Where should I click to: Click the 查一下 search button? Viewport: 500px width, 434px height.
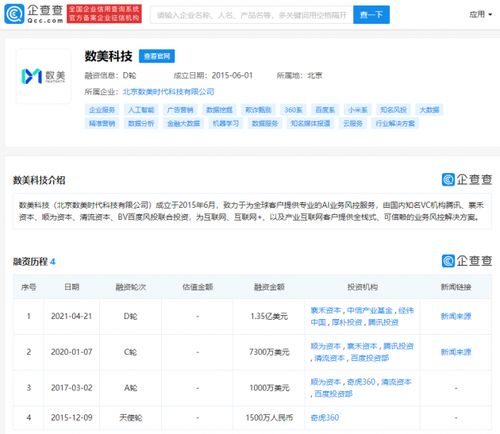click(371, 15)
